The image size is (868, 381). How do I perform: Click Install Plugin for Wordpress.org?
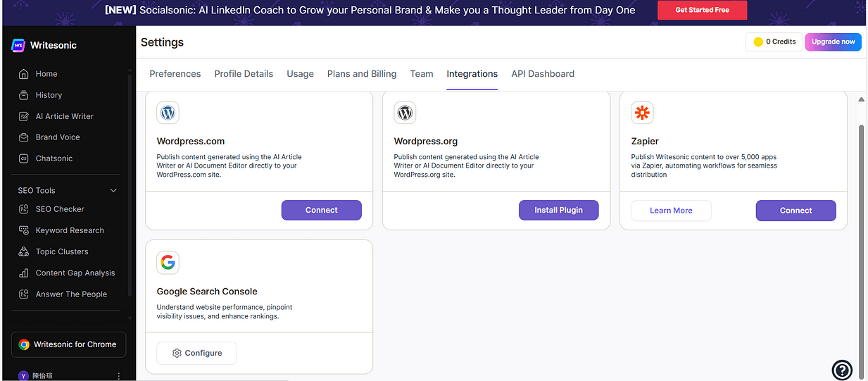click(559, 210)
